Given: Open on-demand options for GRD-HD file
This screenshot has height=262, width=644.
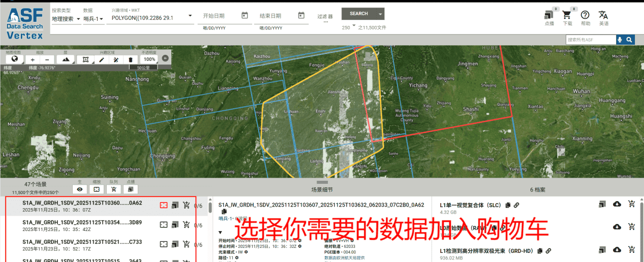Looking at the screenshot, I should click(602, 249).
